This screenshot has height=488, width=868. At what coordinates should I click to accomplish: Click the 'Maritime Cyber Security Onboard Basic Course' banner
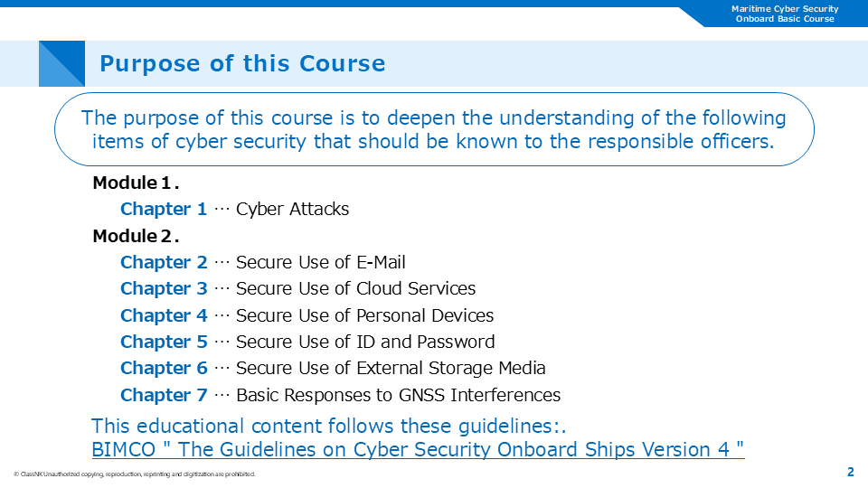[785, 14]
